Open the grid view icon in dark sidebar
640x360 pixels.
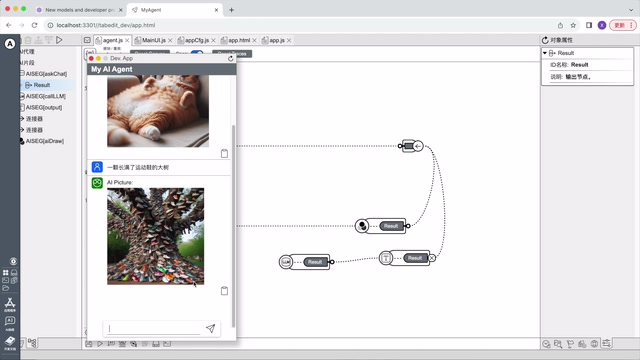(6, 272)
